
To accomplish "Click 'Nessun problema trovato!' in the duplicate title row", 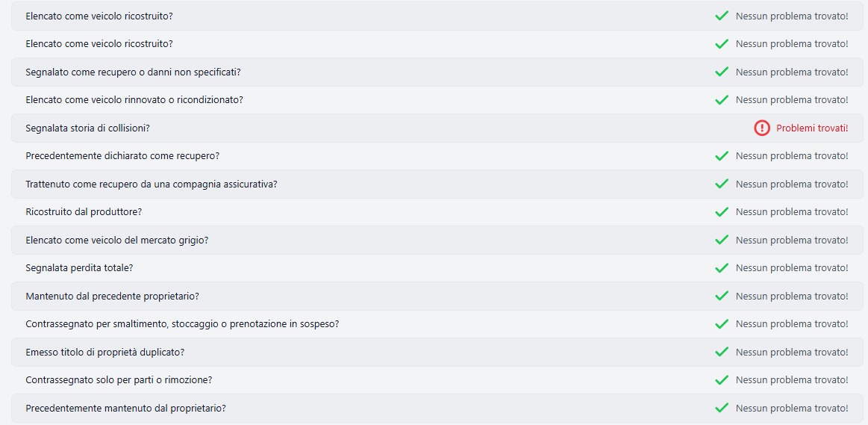I will (x=792, y=352).
